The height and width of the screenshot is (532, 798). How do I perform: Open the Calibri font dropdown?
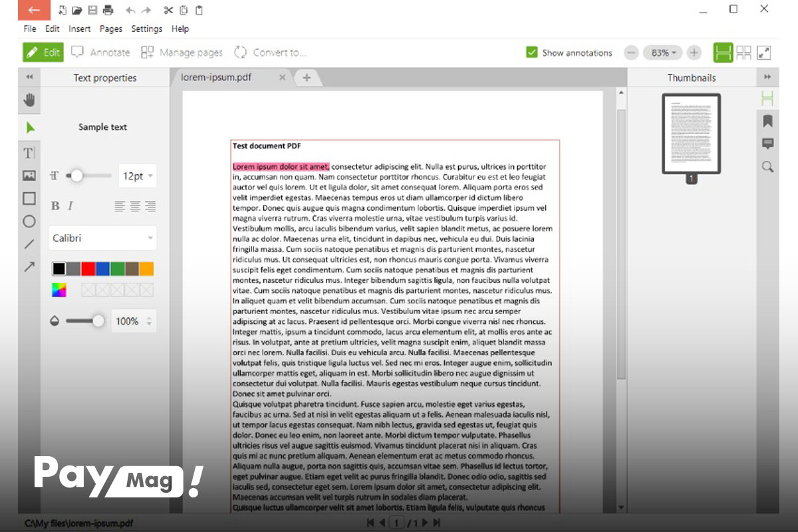click(102, 237)
